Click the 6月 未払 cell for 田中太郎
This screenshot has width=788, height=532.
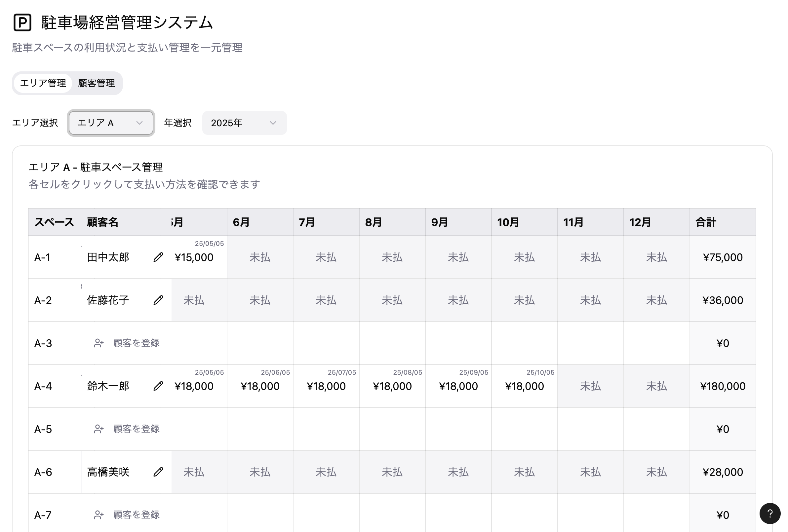coord(260,257)
